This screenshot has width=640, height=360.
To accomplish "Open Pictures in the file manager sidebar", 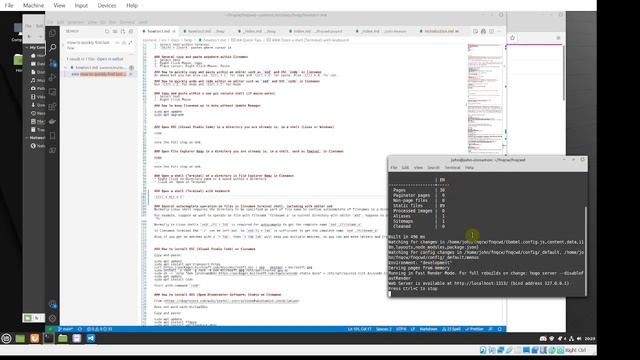I will pyautogui.click(x=38, y=89).
